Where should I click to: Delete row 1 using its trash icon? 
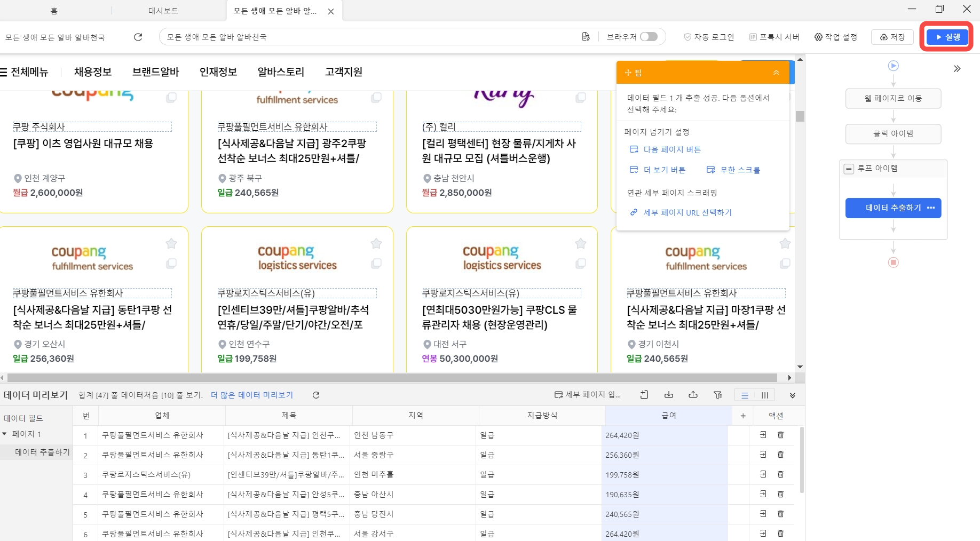click(x=780, y=435)
